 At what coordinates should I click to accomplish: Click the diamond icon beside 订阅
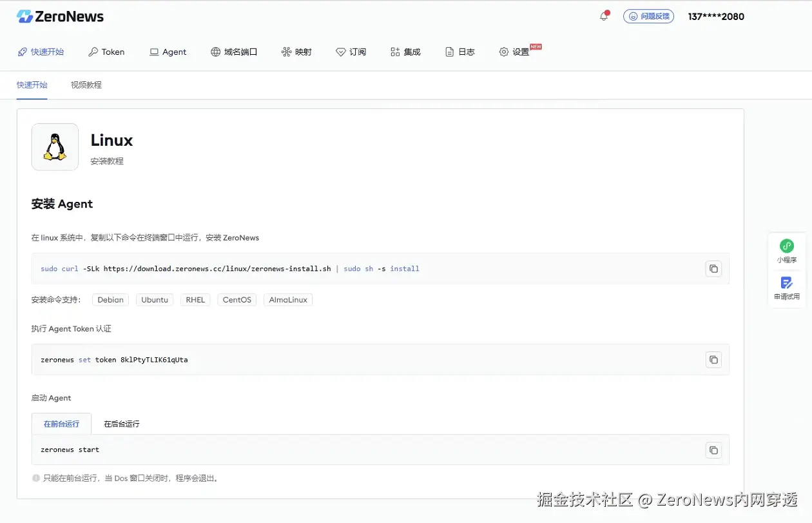click(x=341, y=52)
